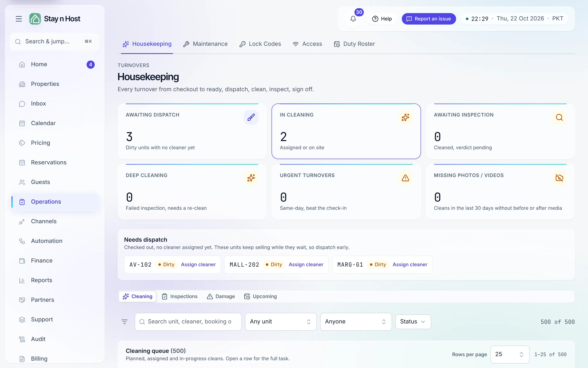
Task: Click the Stay n Host logo icon
Action: click(x=35, y=19)
